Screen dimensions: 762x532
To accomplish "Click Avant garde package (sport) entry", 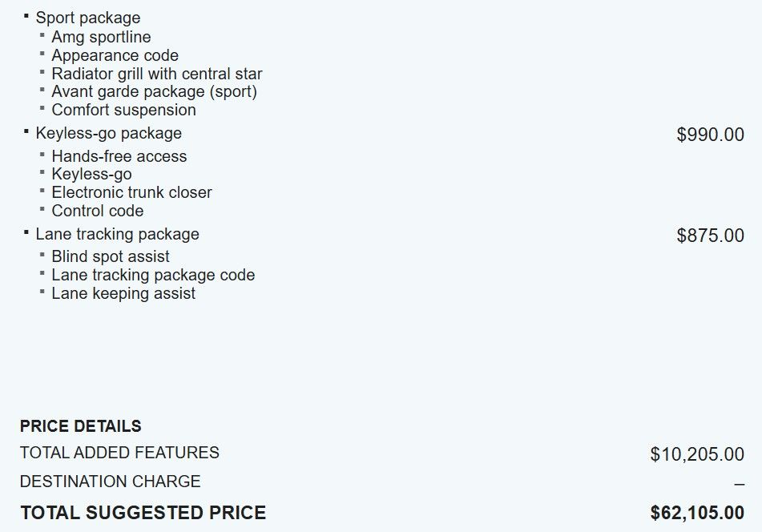I will (154, 91).
